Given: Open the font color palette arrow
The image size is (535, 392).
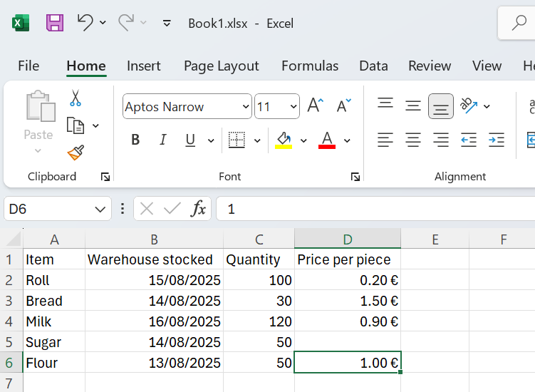Looking at the screenshot, I should [347, 140].
